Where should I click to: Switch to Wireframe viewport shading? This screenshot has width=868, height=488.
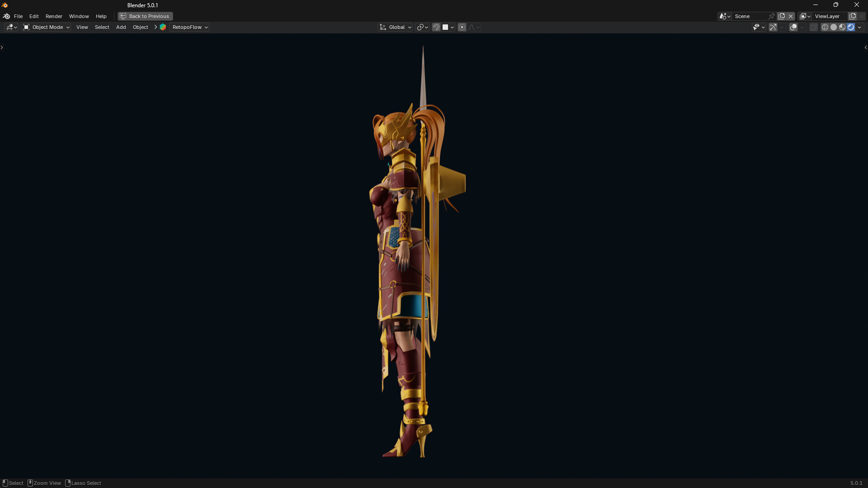(825, 27)
